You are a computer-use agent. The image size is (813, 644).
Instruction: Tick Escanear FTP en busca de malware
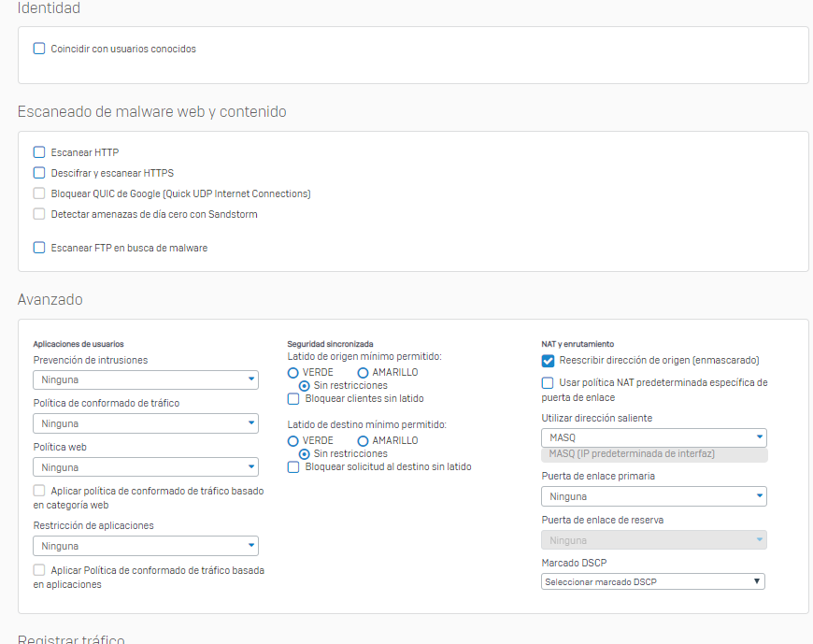(39, 248)
